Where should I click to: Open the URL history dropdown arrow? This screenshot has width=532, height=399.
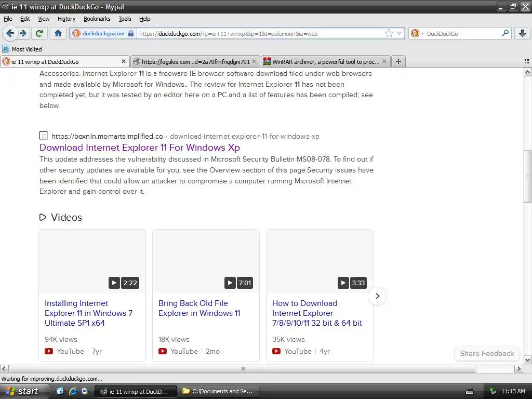pyautogui.click(x=399, y=33)
